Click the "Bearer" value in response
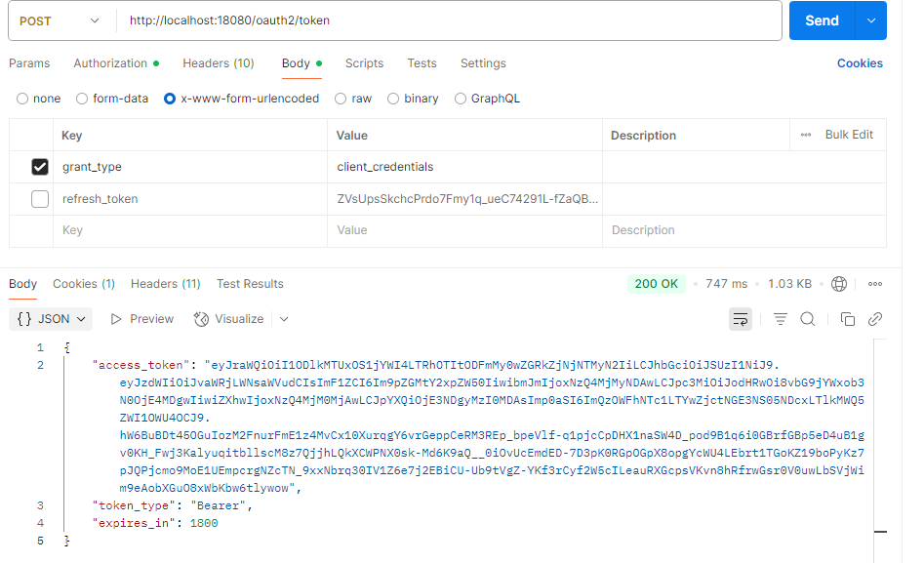Viewport: 924px width, 563px height. (218, 505)
